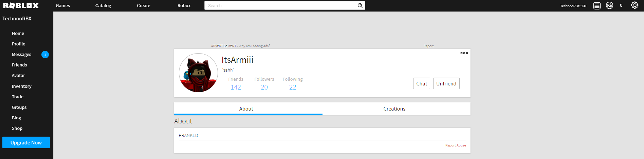Open Friends in sidebar
This screenshot has width=644, height=159.
19,65
